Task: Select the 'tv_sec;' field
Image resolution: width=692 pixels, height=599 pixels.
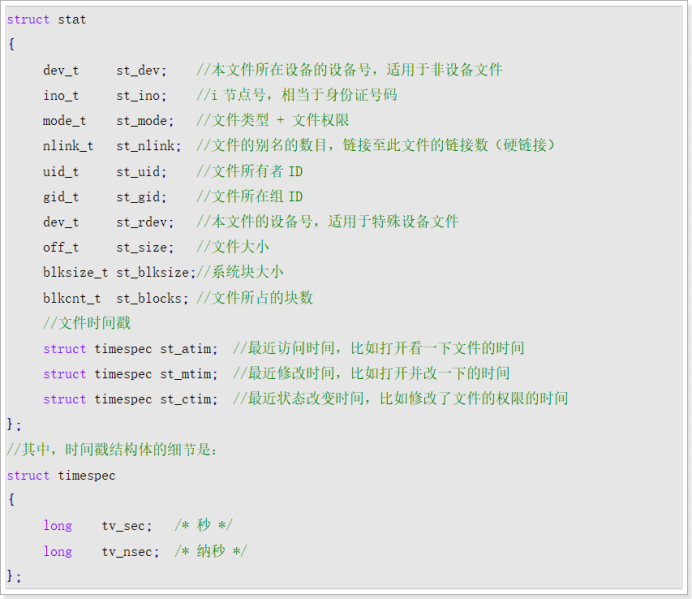Action: tap(127, 526)
